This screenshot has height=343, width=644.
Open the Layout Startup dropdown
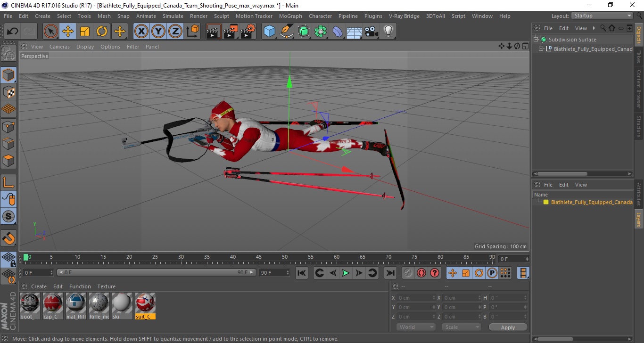click(x=602, y=16)
